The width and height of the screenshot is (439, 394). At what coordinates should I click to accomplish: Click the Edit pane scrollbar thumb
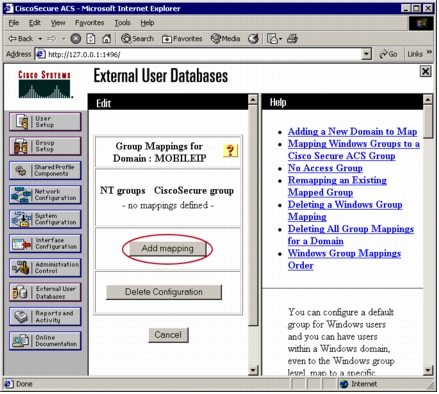coord(253,215)
